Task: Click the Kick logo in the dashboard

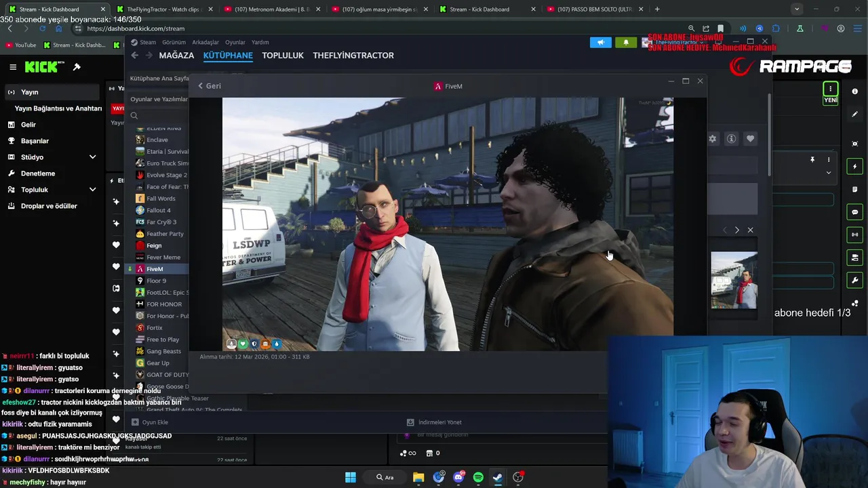Action: tap(45, 66)
